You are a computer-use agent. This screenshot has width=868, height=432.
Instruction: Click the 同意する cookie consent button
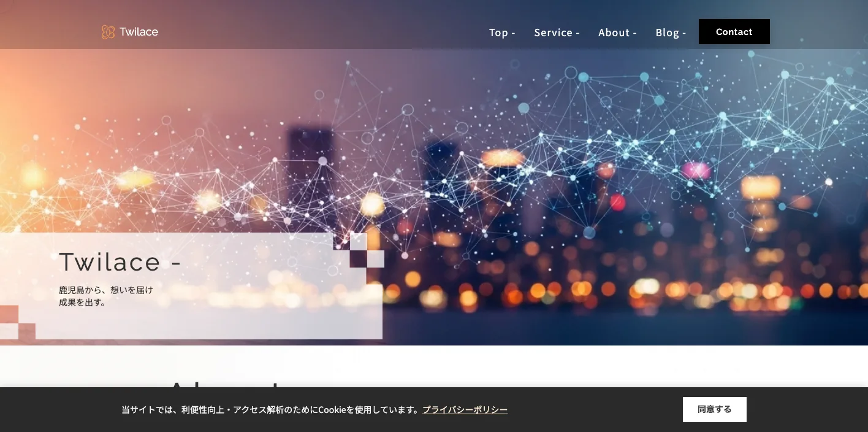pos(715,409)
